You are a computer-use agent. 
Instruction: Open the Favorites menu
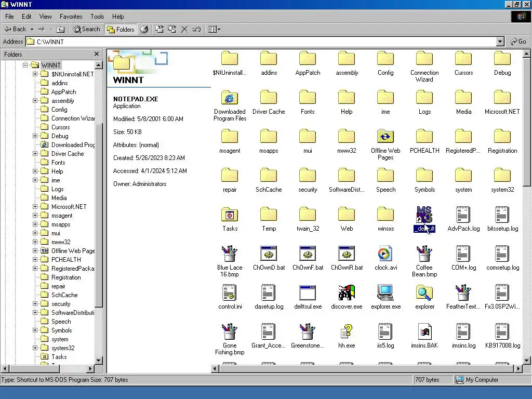71,16
